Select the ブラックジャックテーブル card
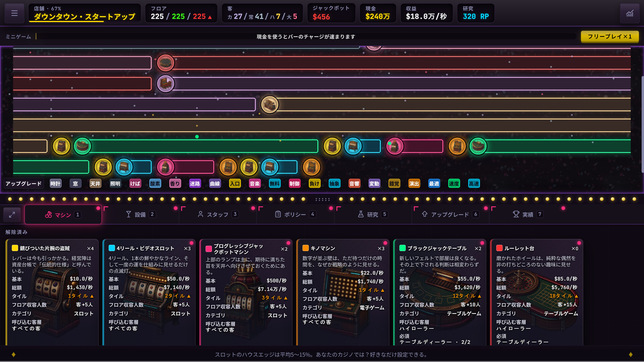 coord(440,292)
